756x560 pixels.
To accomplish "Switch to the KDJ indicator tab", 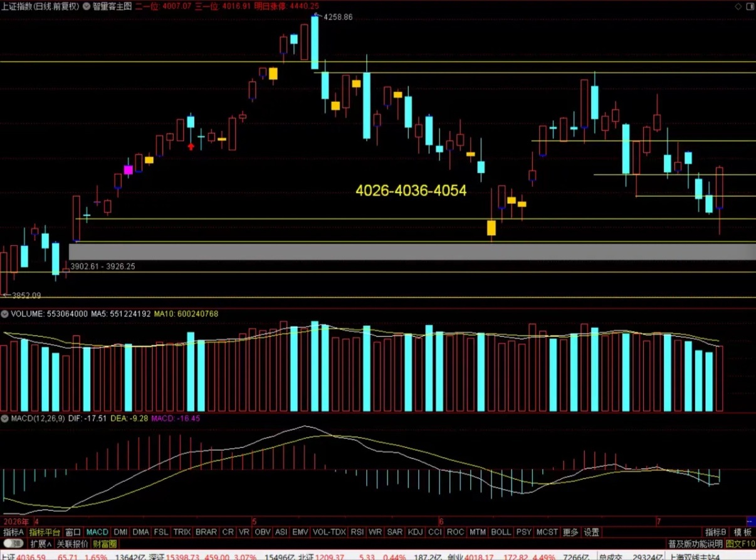I will coord(415,532).
